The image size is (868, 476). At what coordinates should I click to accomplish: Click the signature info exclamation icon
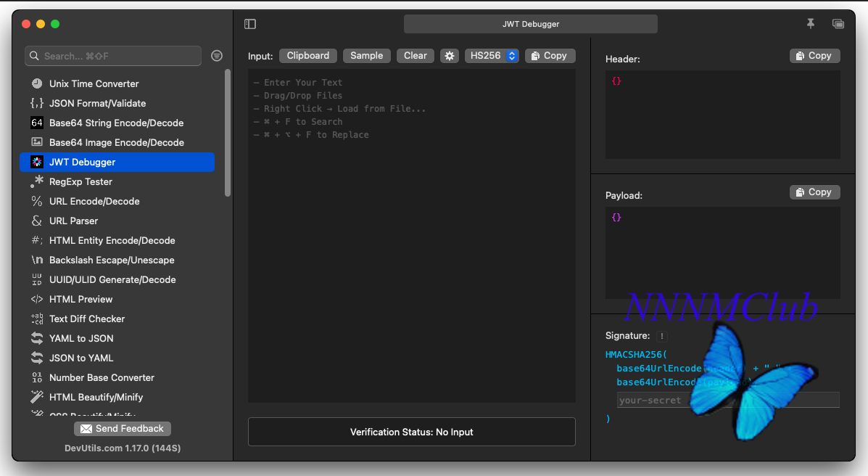click(x=662, y=336)
